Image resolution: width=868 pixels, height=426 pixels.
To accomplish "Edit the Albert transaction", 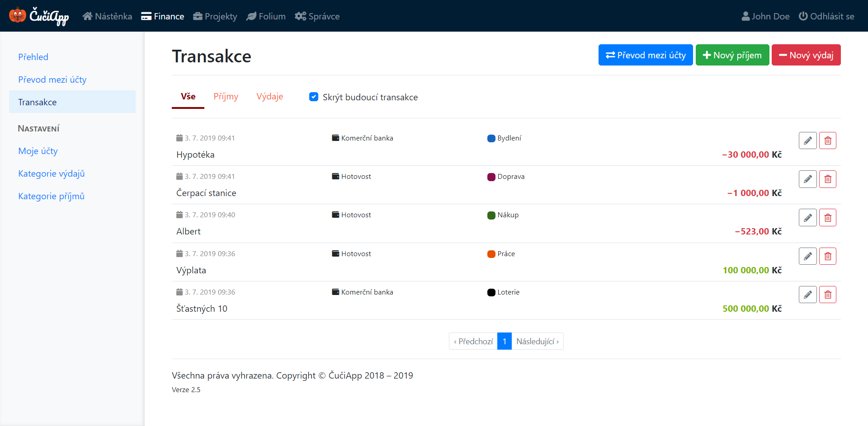I will coord(807,217).
